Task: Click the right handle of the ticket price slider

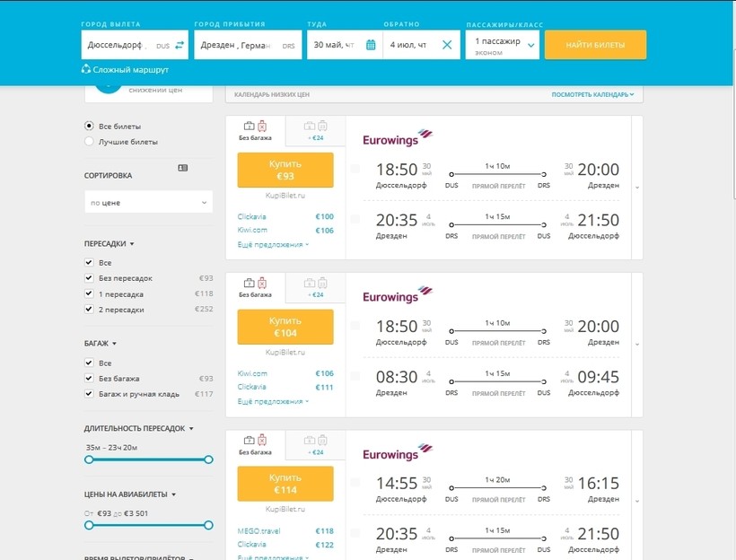Action: (208, 525)
